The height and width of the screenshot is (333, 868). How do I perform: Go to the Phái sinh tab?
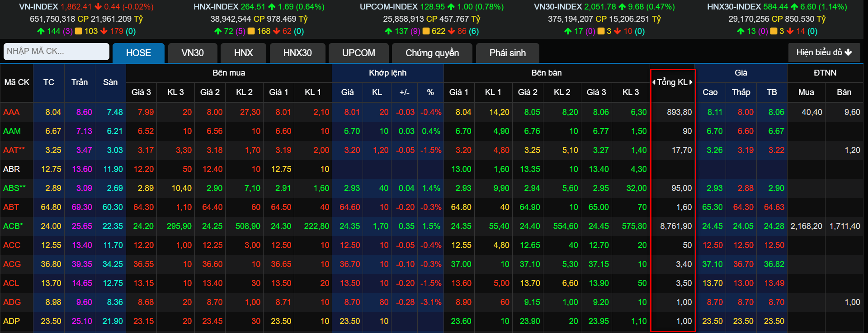(507, 53)
